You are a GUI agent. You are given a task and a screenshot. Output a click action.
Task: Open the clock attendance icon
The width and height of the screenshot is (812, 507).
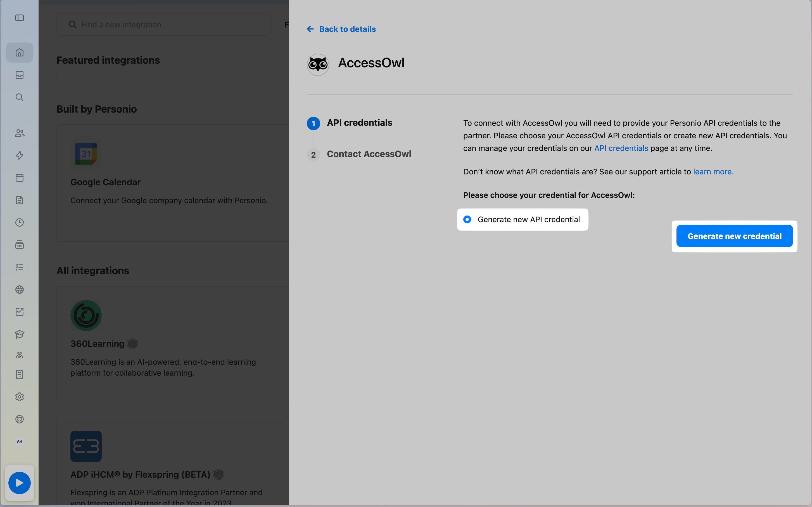pyautogui.click(x=20, y=222)
